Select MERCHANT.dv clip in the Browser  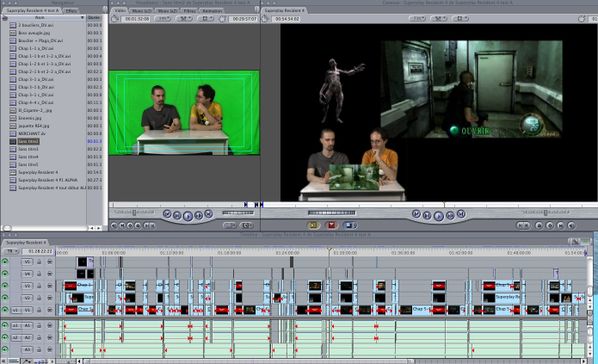pos(32,134)
